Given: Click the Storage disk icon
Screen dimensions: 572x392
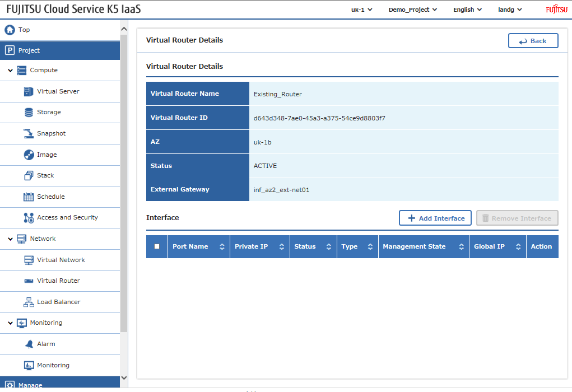Looking at the screenshot, I should (x=29, y=113).
